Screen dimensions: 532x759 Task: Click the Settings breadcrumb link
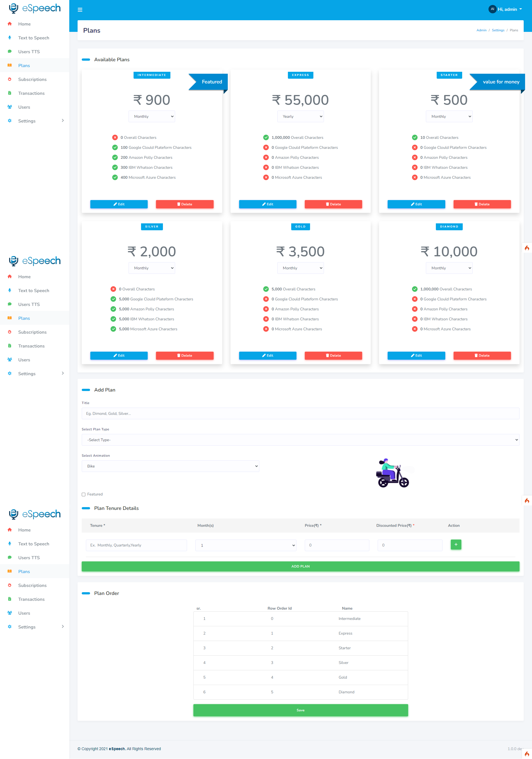[498, 30]
